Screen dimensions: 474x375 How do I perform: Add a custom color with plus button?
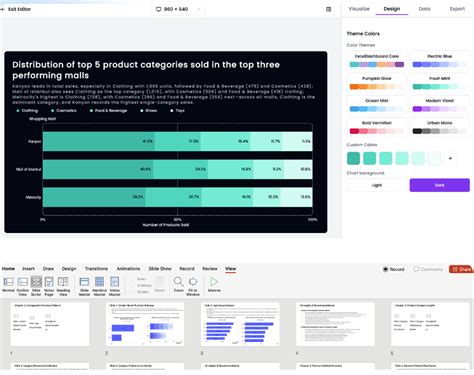pyautogui.click(x=450, y=158)
